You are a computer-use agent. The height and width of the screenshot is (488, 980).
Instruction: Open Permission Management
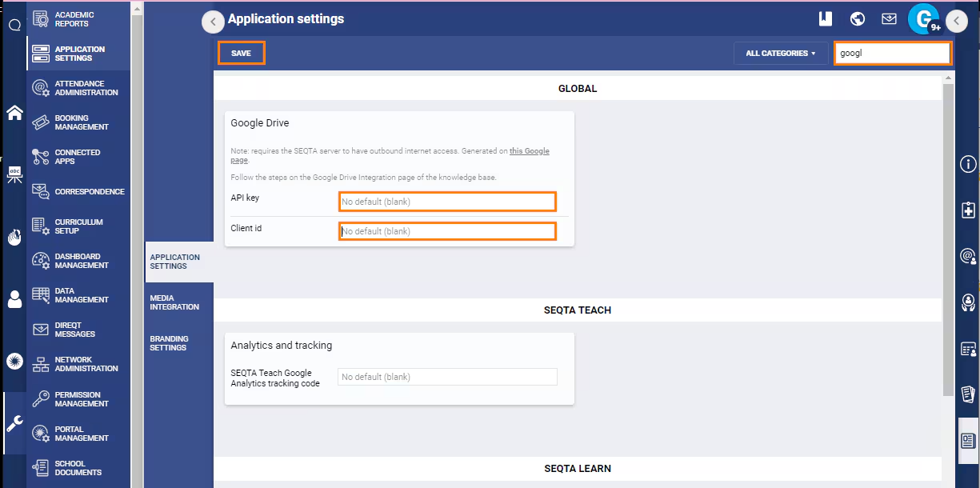(78, 399)
